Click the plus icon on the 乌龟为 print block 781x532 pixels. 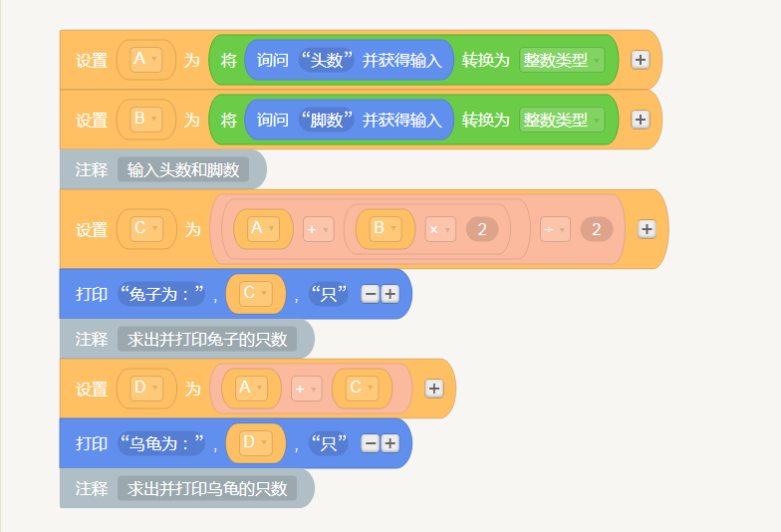pos(390,443)
